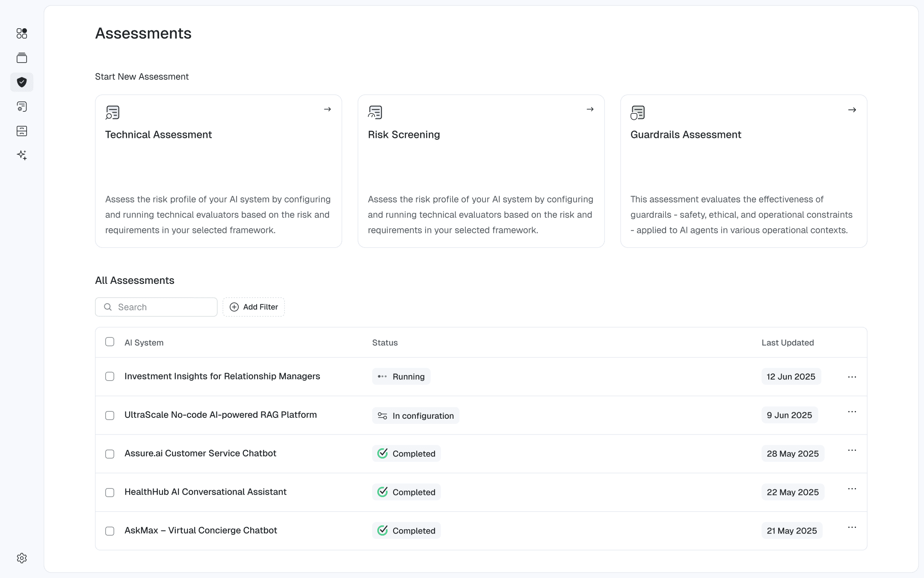Viewport: 924px width, 578px height.
Task: Sort by the Last Updated column header
Action: pos(788,343)
